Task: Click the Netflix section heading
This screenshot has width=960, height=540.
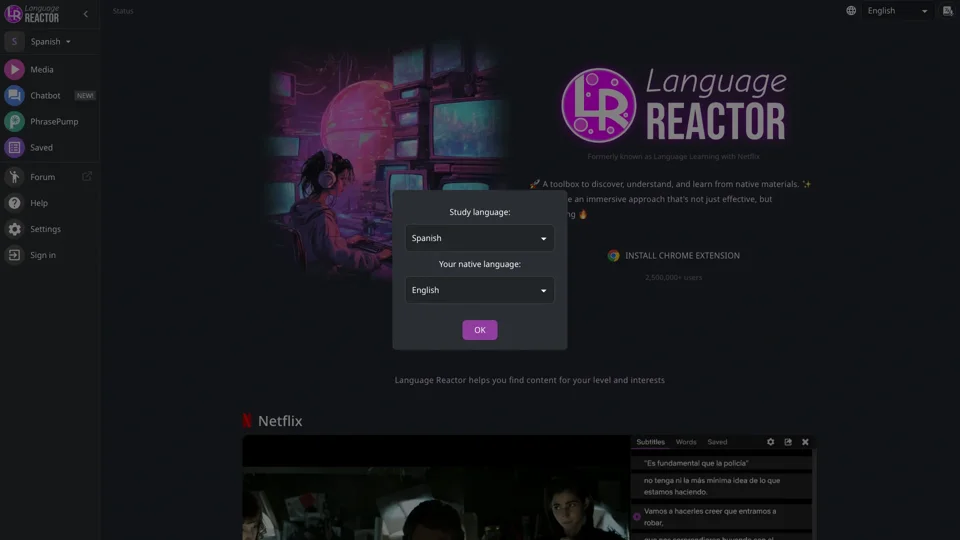Action: (280, 421)
